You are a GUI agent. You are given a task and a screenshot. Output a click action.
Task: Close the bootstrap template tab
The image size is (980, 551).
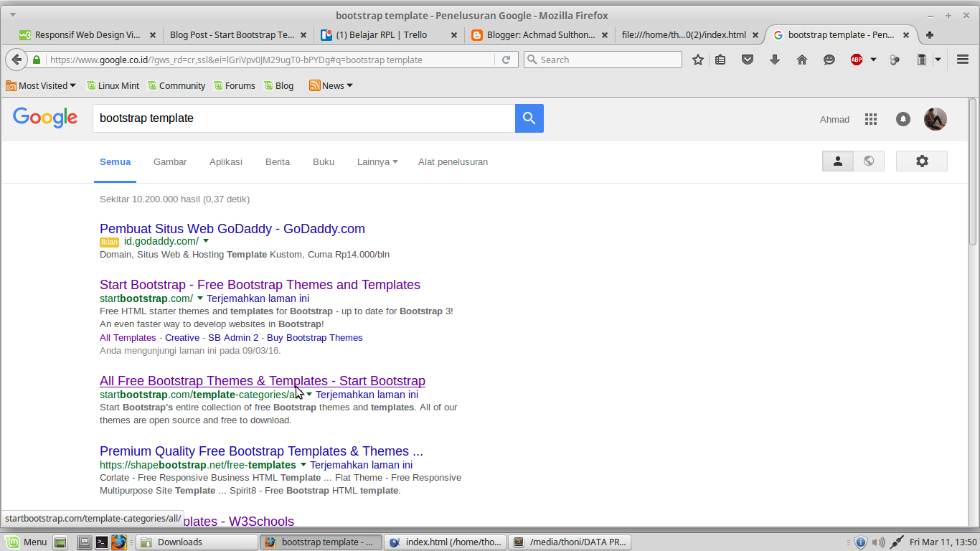[x=906, y=34]
